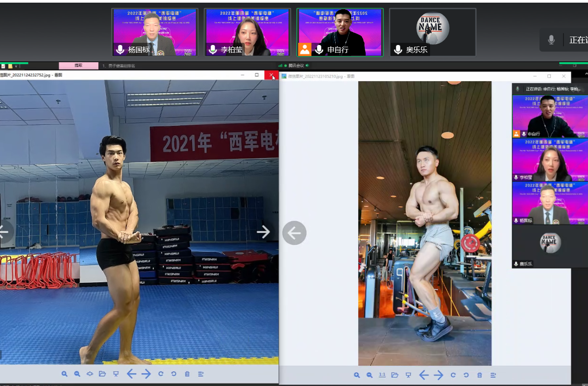Image resolution: width=588 pixels, height=386 pixels.
Task: Zoom in on the left viewer photo
Action: point(64,374)
